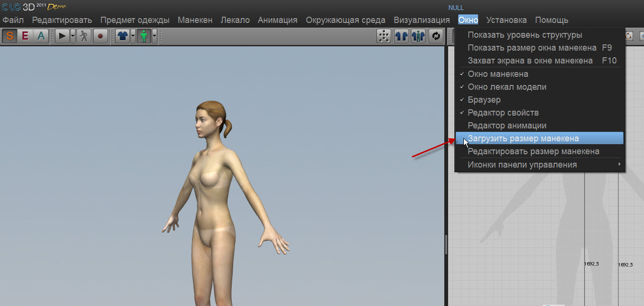
Task: Click the split blue garment halves icon
Action: pos(401,36)
